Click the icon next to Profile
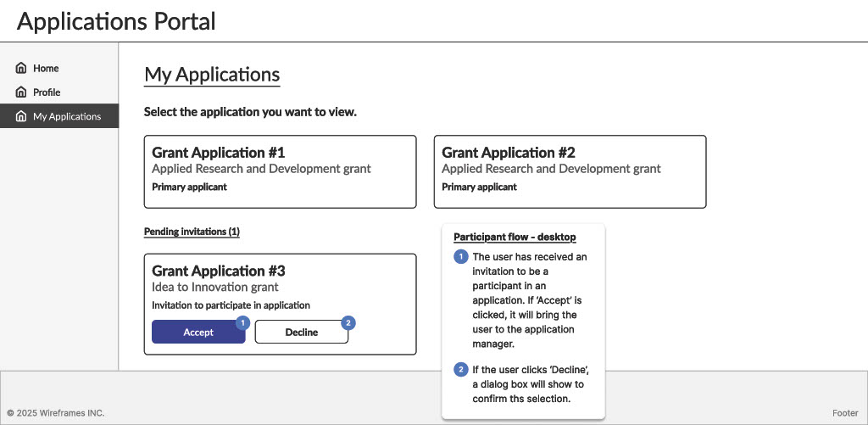This screenshot has width=868, height=425. (21, 92)
